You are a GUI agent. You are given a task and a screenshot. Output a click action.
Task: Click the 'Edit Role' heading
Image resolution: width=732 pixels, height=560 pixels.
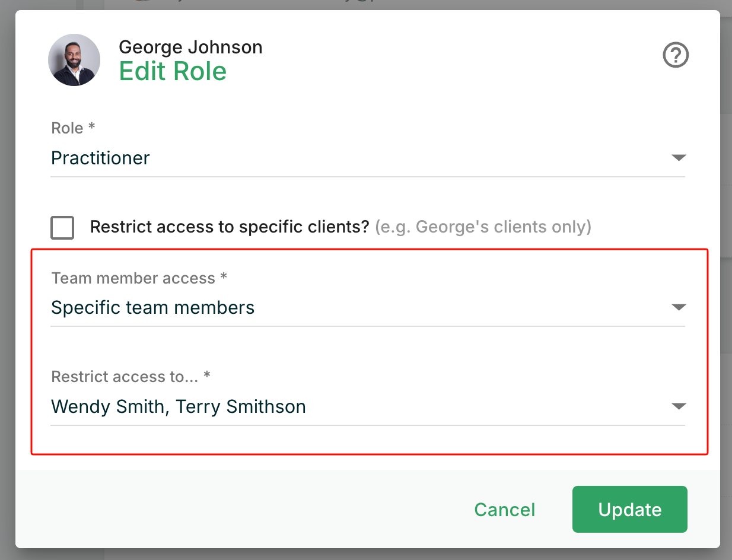pos(173,71)
